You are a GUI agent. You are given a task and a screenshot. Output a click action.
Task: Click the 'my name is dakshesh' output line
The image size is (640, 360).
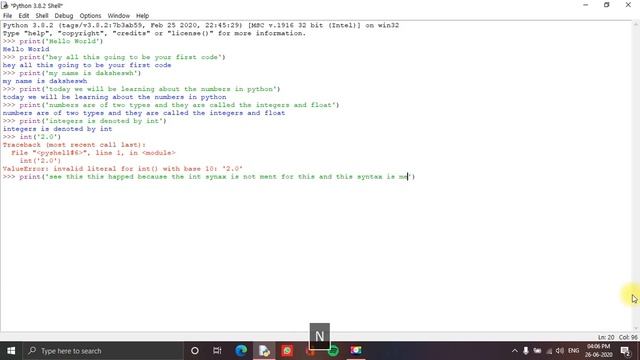point(45,81)
